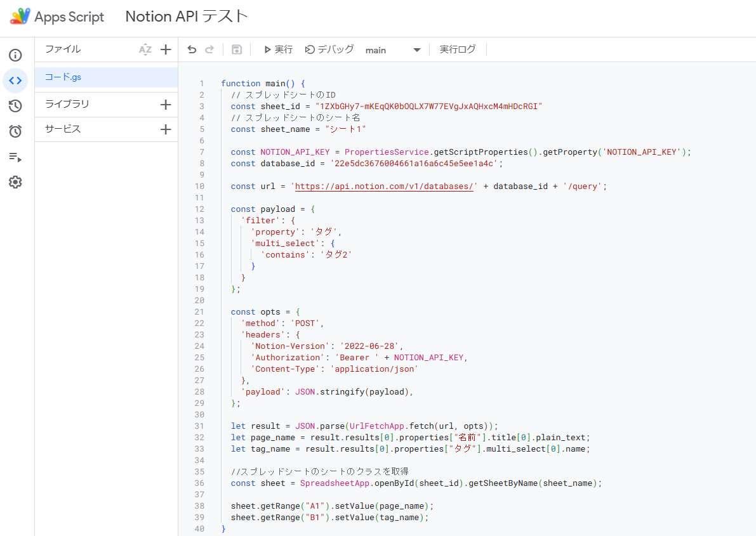This screenshot has width=756, height=536.
Task: Click 'POST' value on line 22
Action: (x=305, y=324)
